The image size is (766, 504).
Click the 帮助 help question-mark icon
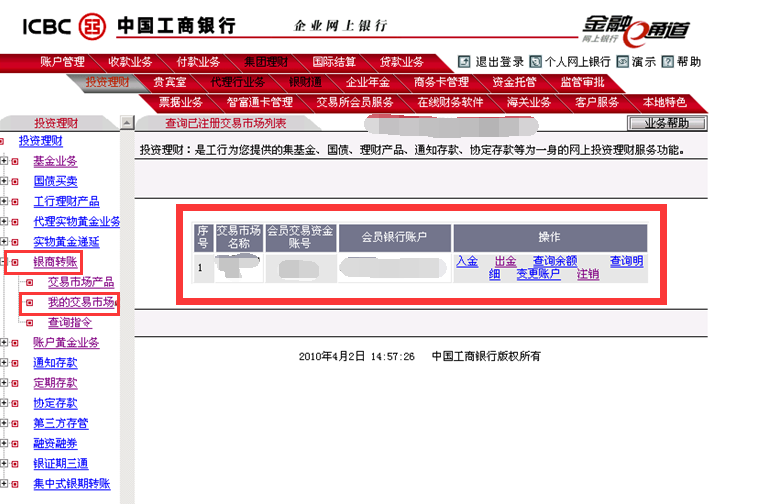pos(668,62)
